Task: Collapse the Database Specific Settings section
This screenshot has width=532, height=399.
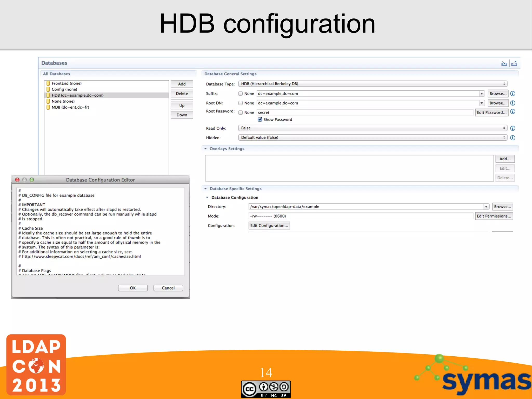Action: click(205, 189)
